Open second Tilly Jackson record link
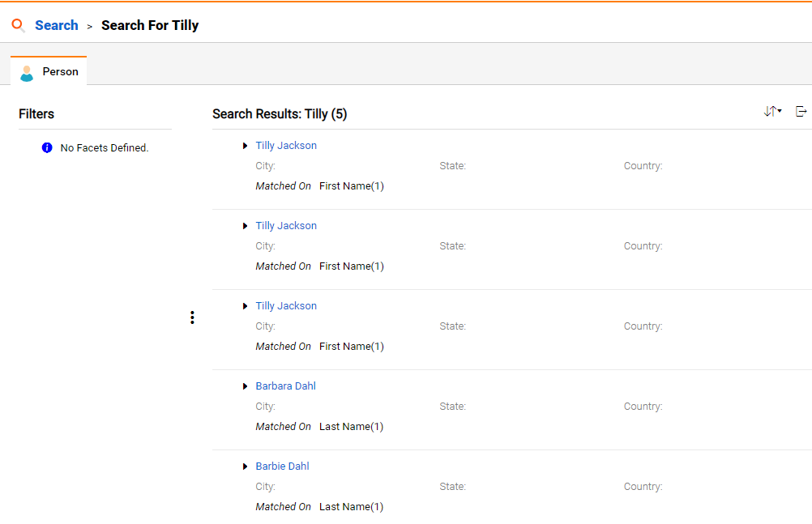Viewport: 812px width, 524px height. pos(286,226)
